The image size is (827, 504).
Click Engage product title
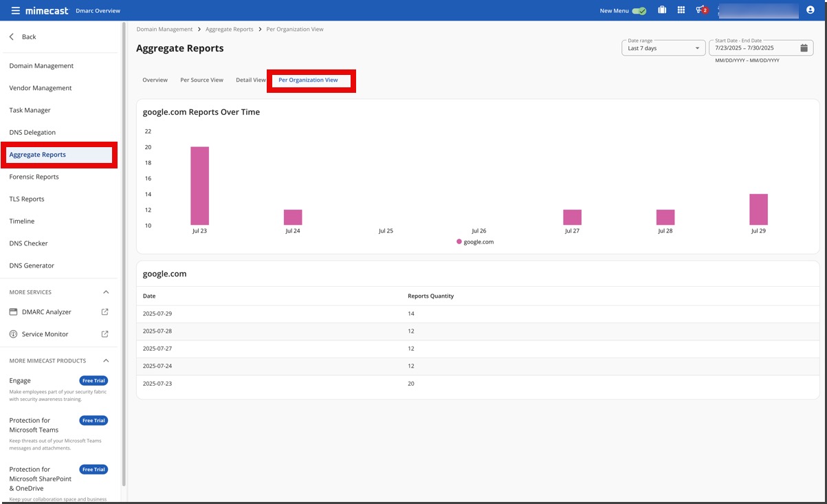(20, 381)
